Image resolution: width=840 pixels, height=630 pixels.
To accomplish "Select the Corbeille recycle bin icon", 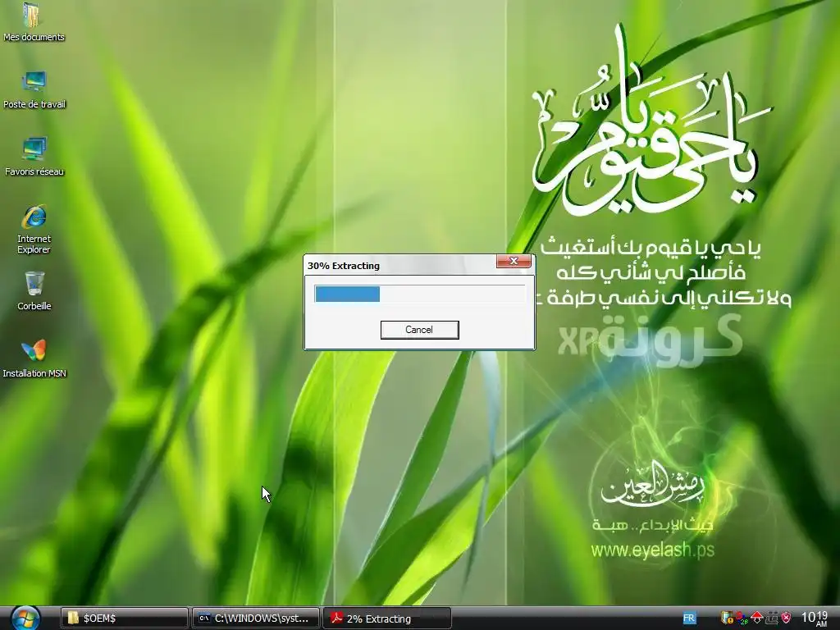I will (x=34, y=291).
